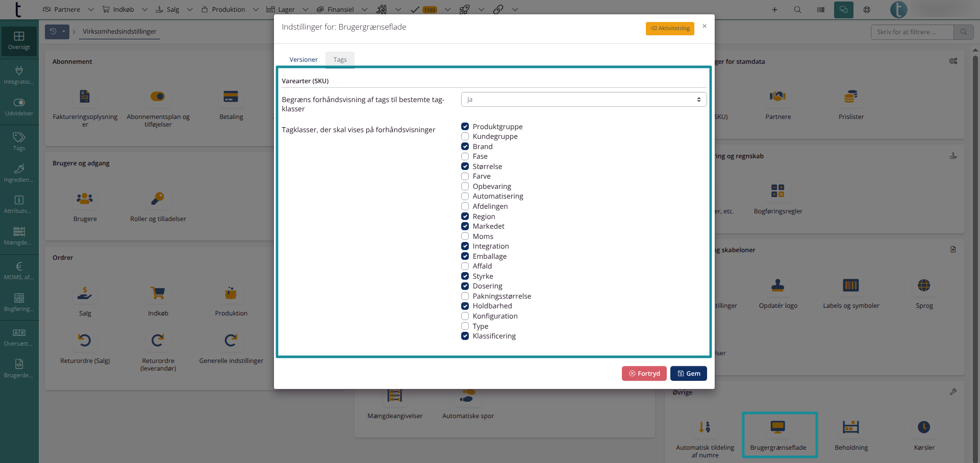Viewport: 980px width, 463px height.
Task: Click the Beholdning icon
Action: point(851,427)
